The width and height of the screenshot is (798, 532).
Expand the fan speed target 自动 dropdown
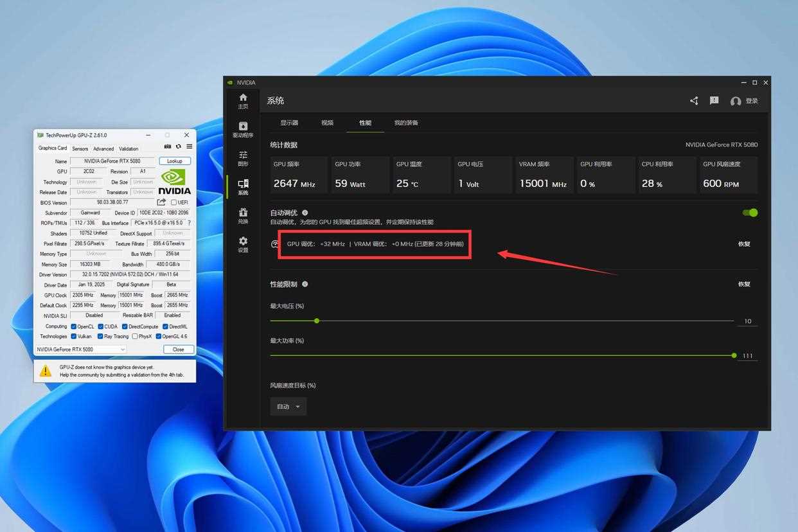pyautogui.click(x=288, y=407)
